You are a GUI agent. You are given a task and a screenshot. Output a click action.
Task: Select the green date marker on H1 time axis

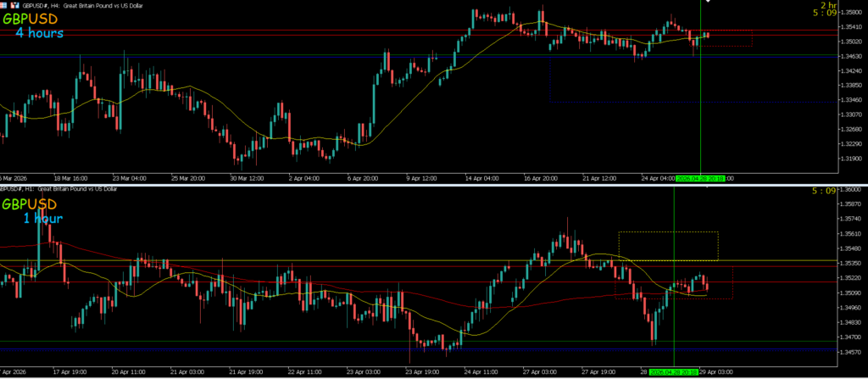[x=673, y=371]
